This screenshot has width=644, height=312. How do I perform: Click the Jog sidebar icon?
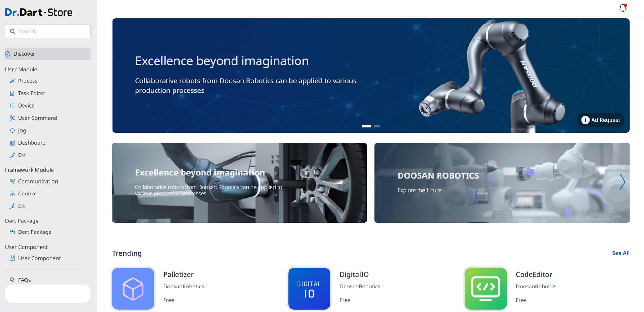tap(12, 130)
